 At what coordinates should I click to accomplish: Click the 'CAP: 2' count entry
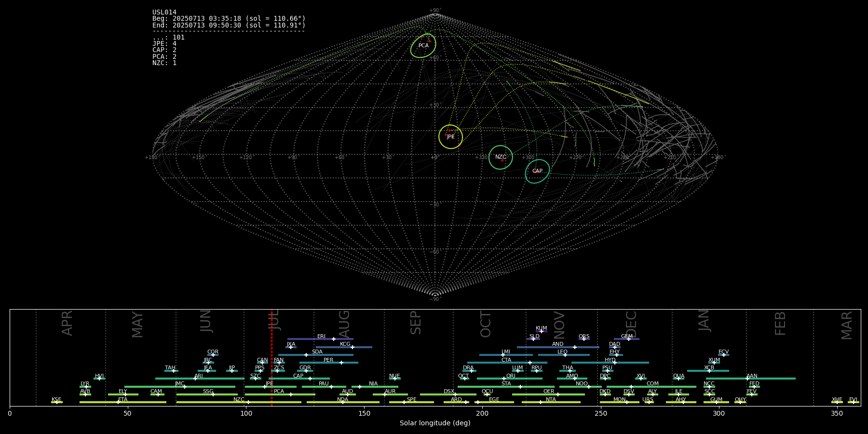(164, 50)
